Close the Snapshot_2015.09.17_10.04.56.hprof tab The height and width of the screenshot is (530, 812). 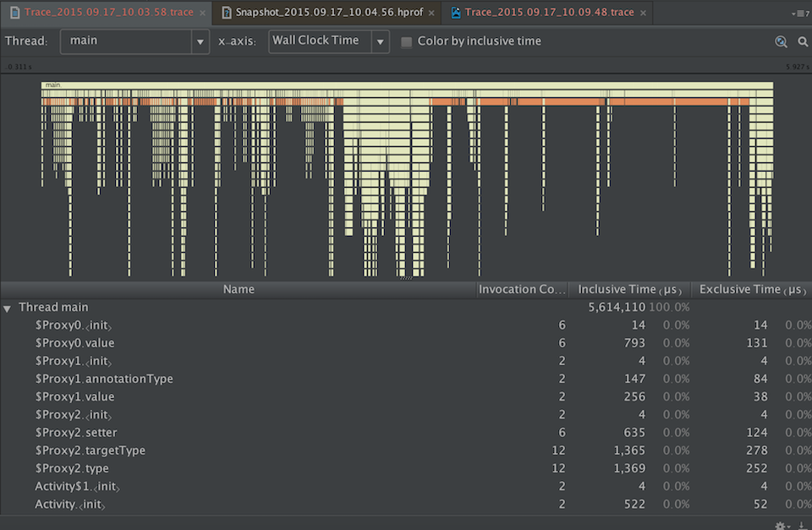coord(432,14)
